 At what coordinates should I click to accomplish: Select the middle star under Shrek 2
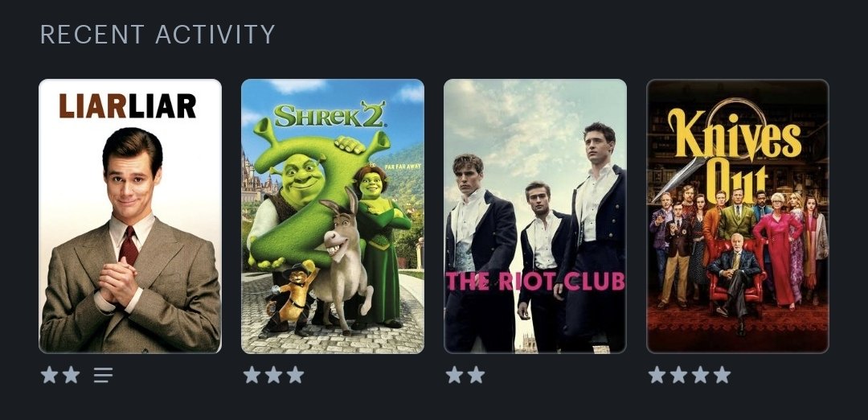(x=273, y=375)
